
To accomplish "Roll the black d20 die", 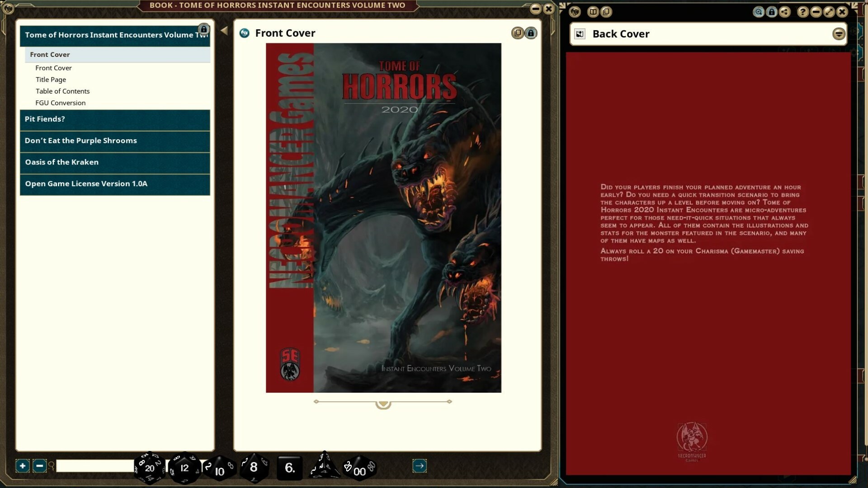I will coord(149,468).
